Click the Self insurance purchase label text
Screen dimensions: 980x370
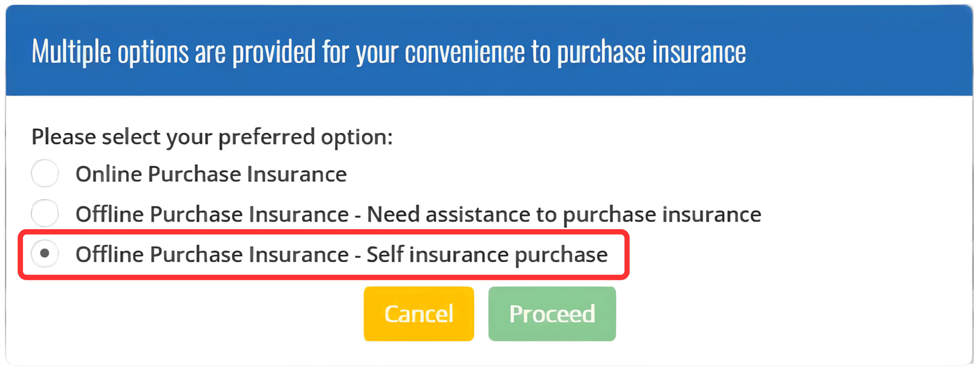341,254
